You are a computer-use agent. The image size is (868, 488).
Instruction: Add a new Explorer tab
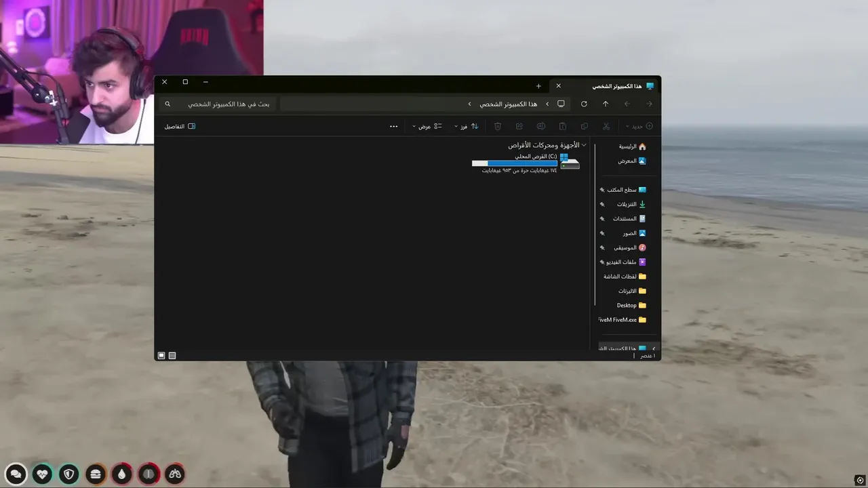pyautogui.click(x=538, y=86)
